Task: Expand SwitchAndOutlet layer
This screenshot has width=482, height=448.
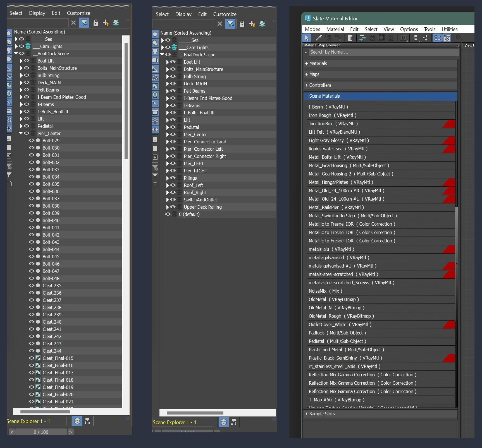Action: [168, 200]
